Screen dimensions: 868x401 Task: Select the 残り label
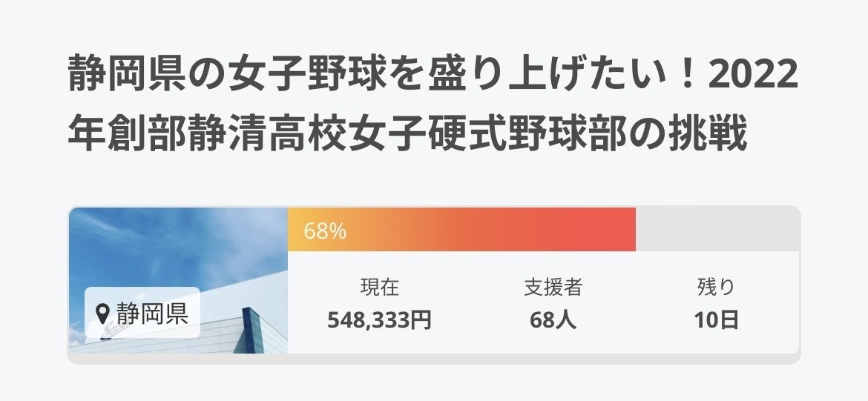(x=716, y=288)
